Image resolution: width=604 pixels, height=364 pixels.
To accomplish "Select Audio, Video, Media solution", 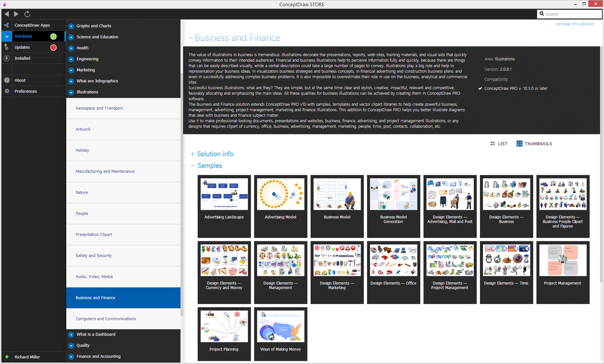I will [123, 277].
